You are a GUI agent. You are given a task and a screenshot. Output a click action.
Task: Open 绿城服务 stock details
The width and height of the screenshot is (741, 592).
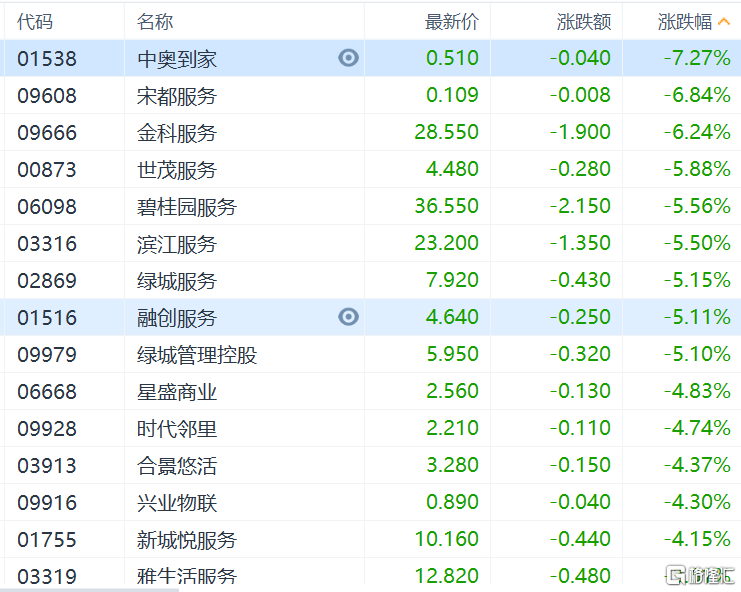(x=177, y=281)
